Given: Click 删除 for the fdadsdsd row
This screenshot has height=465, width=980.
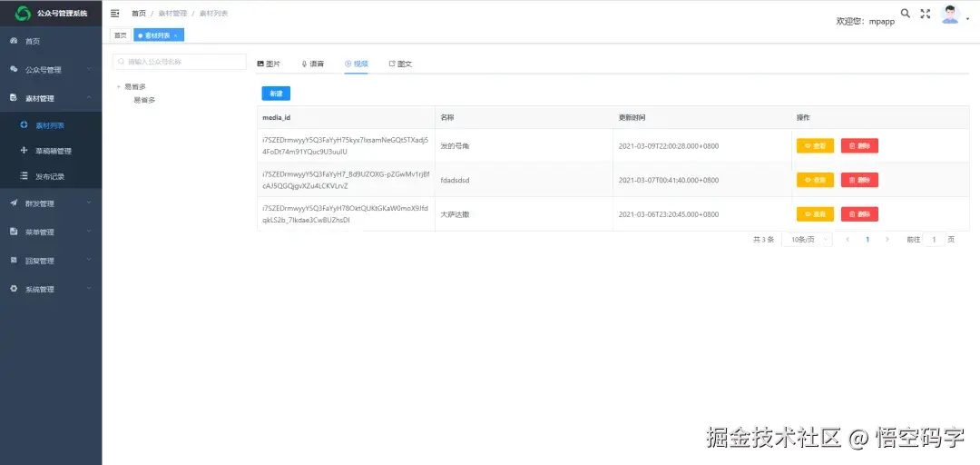Looking at the screenshot, I should (859, 180).
